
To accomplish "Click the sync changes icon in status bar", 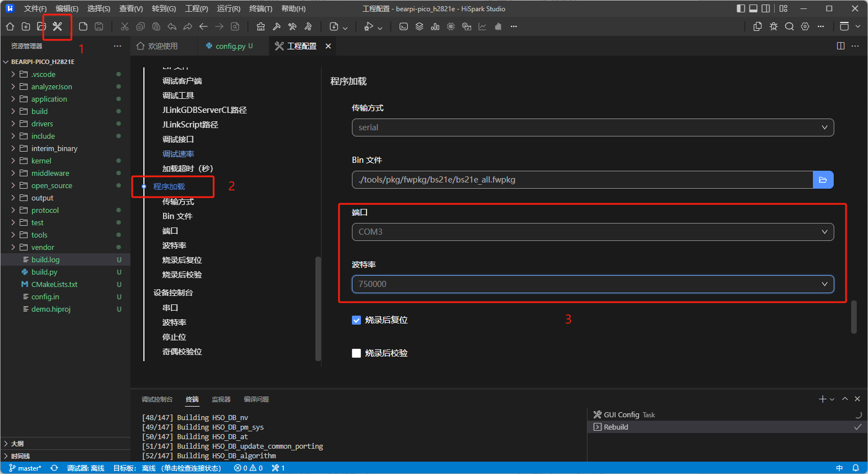I will tap(54, 468).
